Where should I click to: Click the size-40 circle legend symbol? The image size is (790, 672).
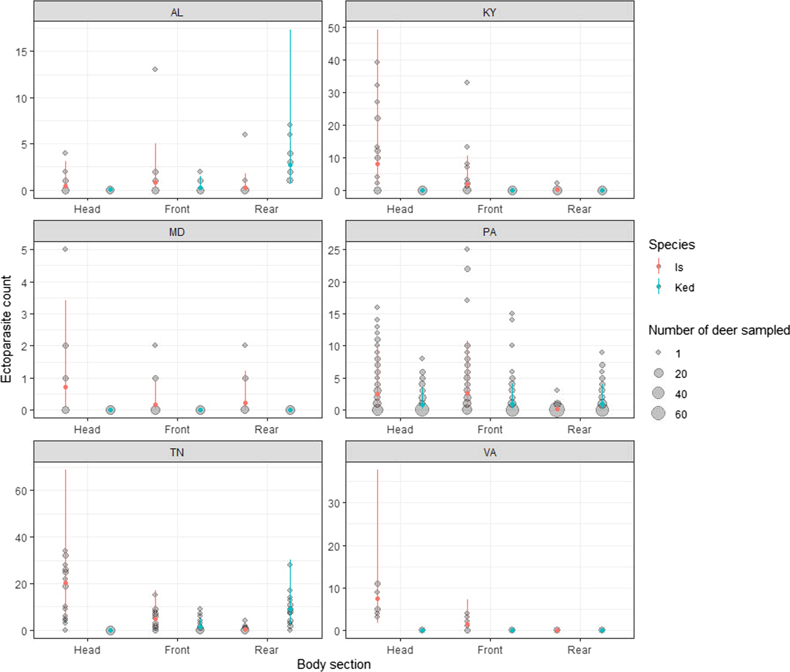pos(658,393)
